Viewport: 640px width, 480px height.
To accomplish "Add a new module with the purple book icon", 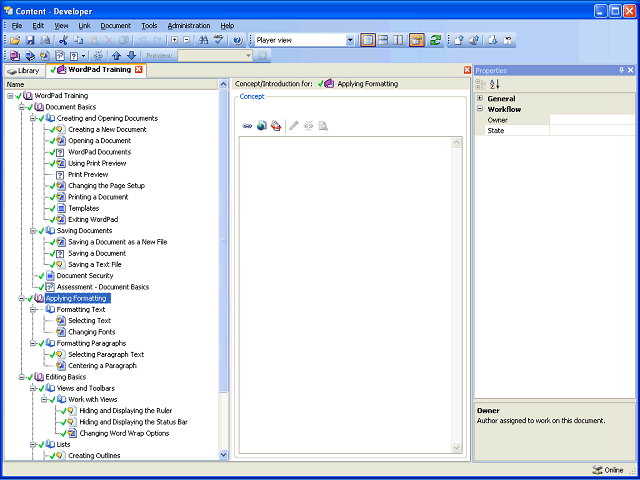I will [15, 56].
